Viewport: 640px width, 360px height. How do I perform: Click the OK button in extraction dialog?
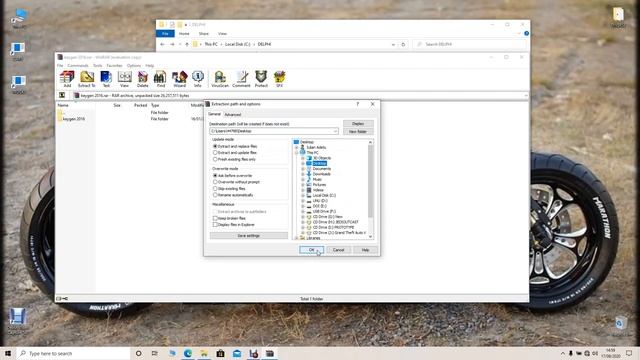tap(311, 250)
